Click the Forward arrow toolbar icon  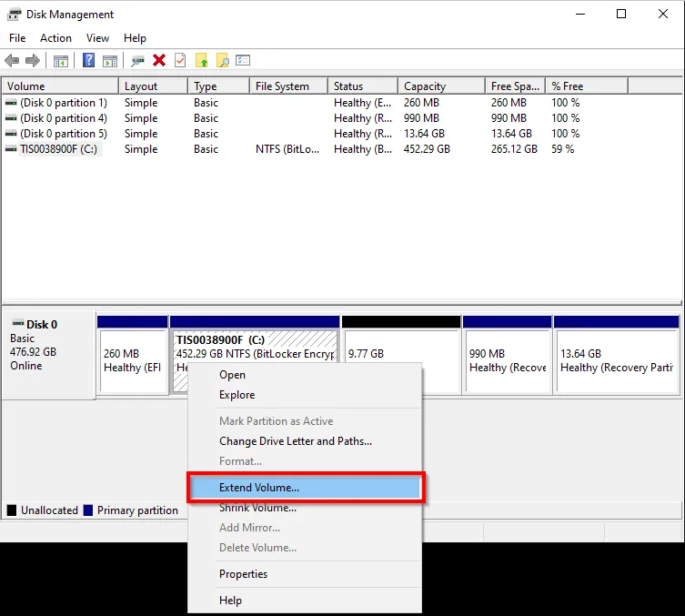[x=33, y=60]
